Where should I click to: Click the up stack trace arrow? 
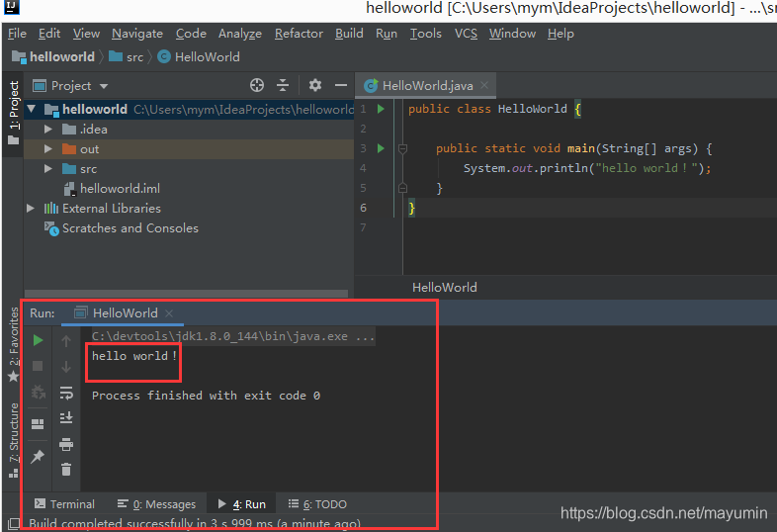pos(66,340)
